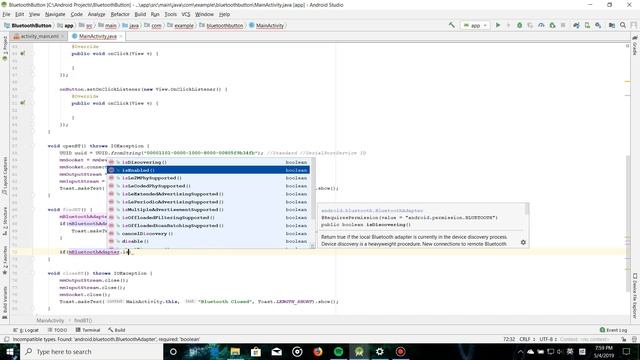Screen dimensions: 640x360
Task: Open the Event Log tool window
Action: click(613, 330)
